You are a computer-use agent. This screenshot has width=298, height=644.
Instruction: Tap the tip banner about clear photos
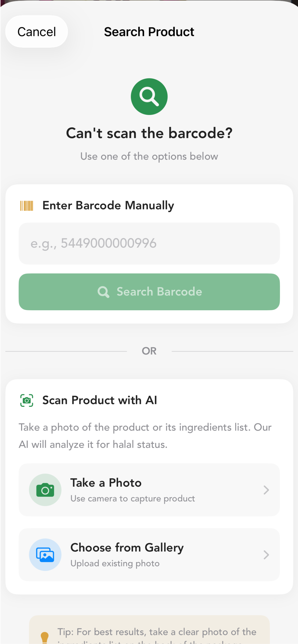coord(149,629)
